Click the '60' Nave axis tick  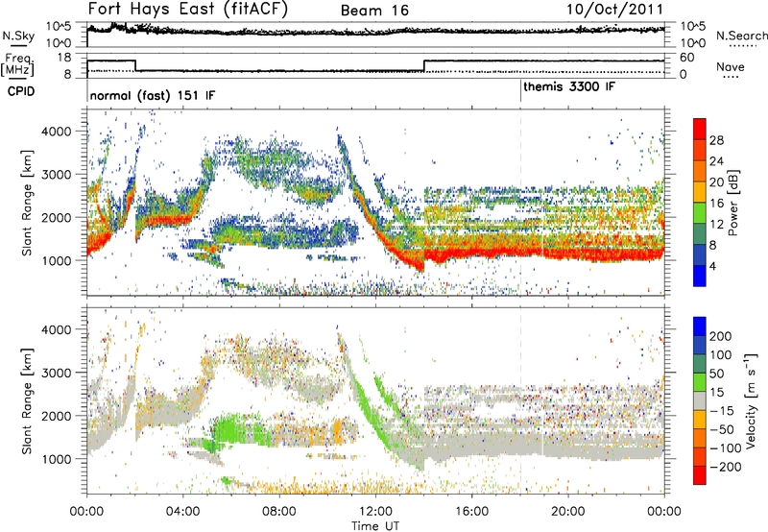[687, 58]
